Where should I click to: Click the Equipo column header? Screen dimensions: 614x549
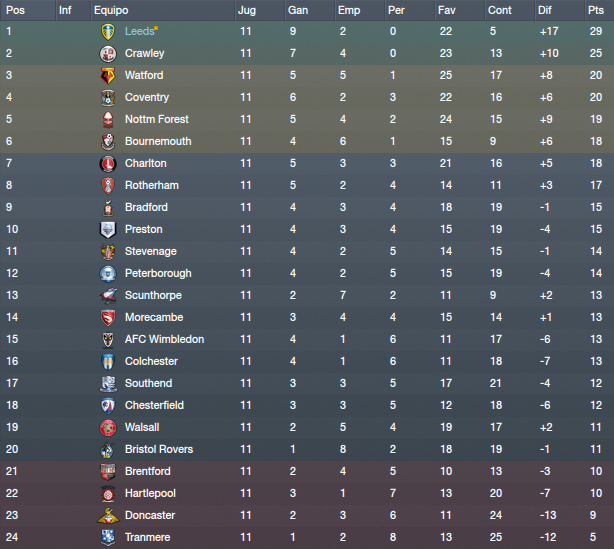111,10
